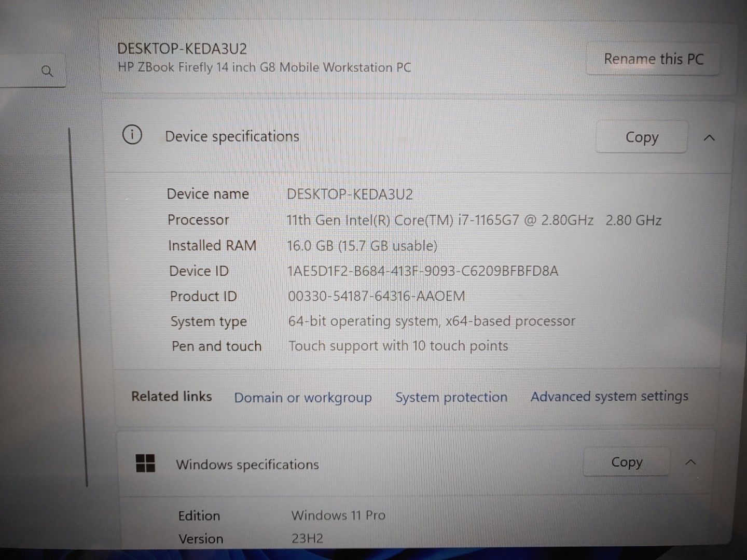This screenshot has height=560, width=747.
Task: Click the Device name label
Action: (x=208, y=194)
